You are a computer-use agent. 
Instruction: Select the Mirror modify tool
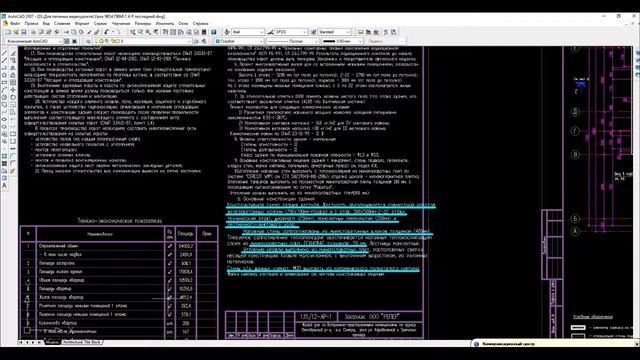tap(13, 68)
